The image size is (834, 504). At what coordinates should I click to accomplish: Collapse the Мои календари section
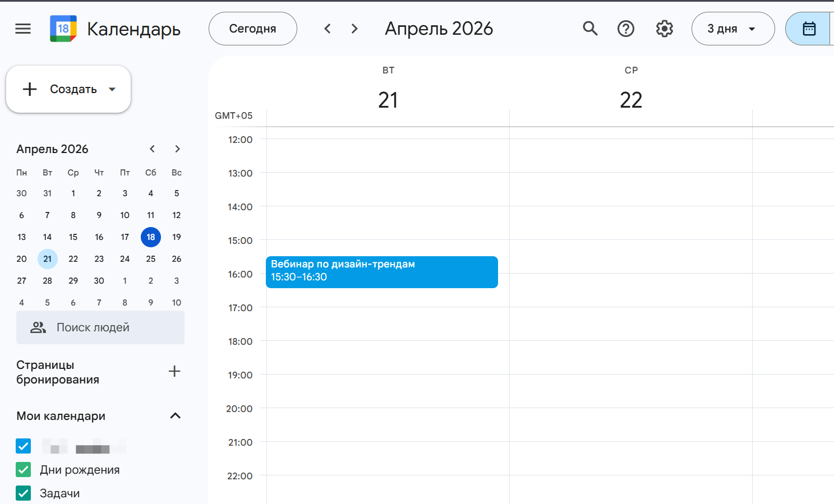click(175, 416)
